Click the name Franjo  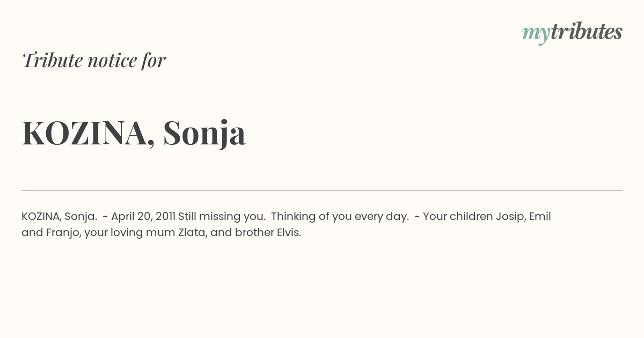pos(64,233)
